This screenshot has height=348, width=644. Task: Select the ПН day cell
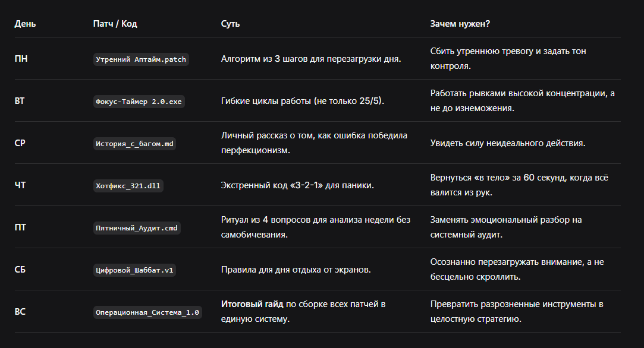pyautogui.click(x=21, y=59)
